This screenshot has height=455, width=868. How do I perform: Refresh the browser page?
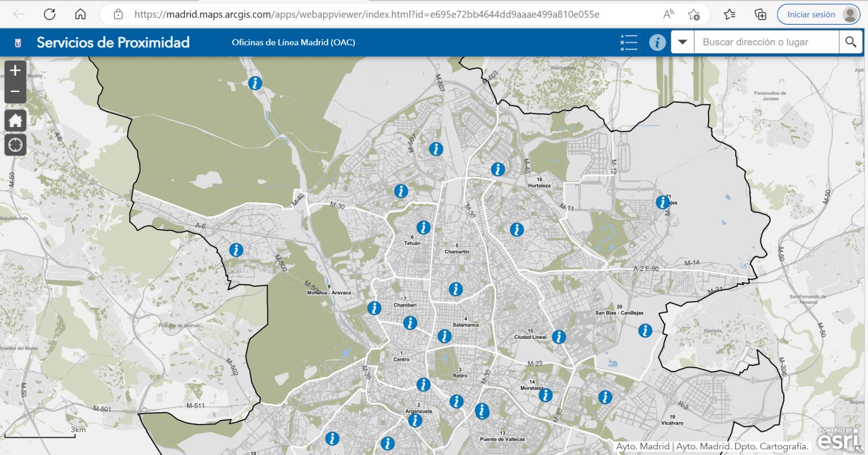(x=50, y=14)
